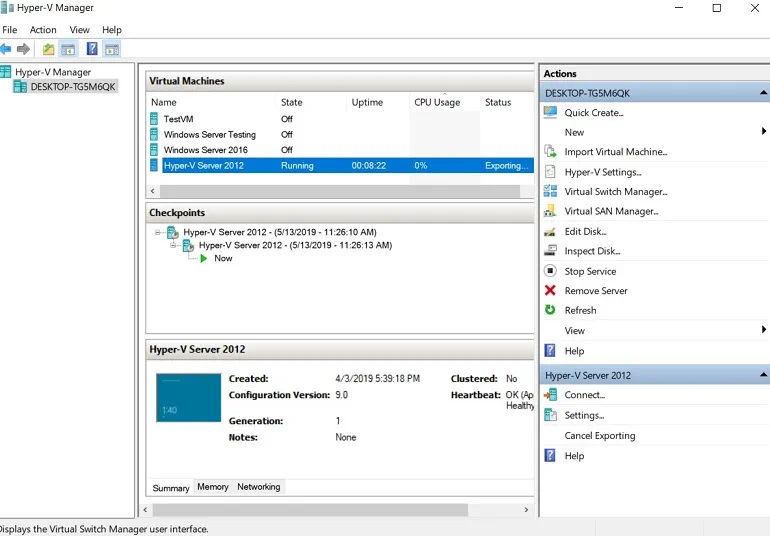The width and height of the screenshot is (770, 536).
Task: Click the Import Virtual Machine icon
Action: coord(550,152)
